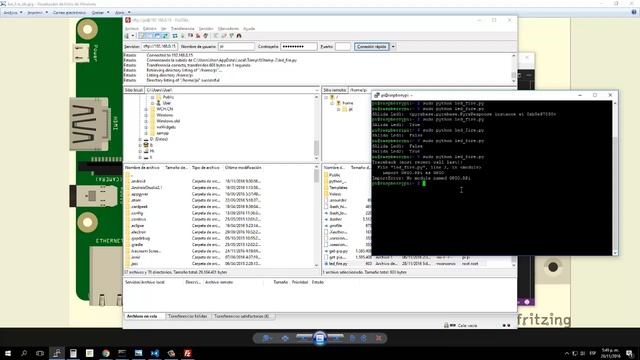Open Edición menu in FileZilla
640x360 pixels.
pyautogui.click(x=150, y=29)
